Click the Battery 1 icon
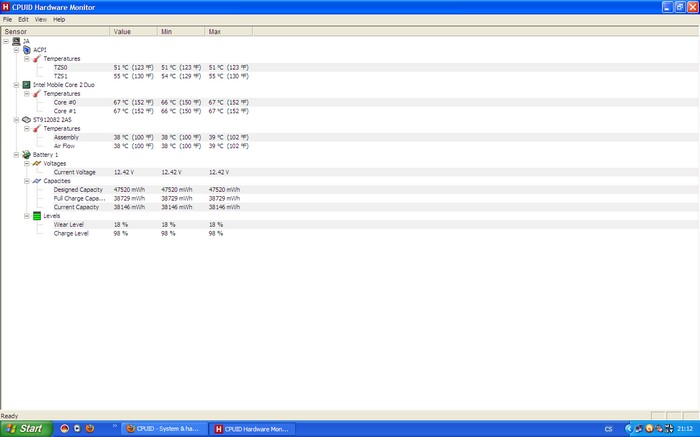The width and height of the screenshot is (700, 437). pos(27,154)
